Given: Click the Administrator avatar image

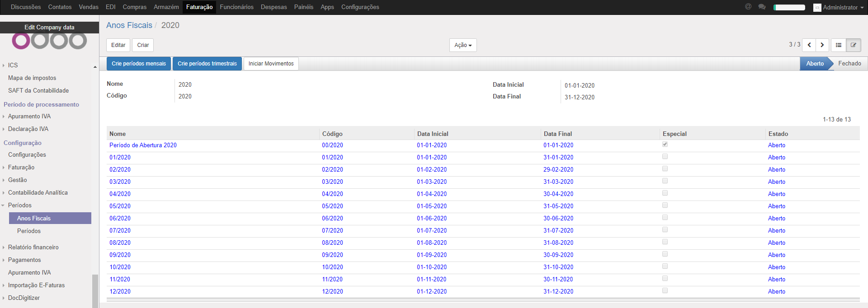Looking at the screenshot, I should click(x=817, y=8).
